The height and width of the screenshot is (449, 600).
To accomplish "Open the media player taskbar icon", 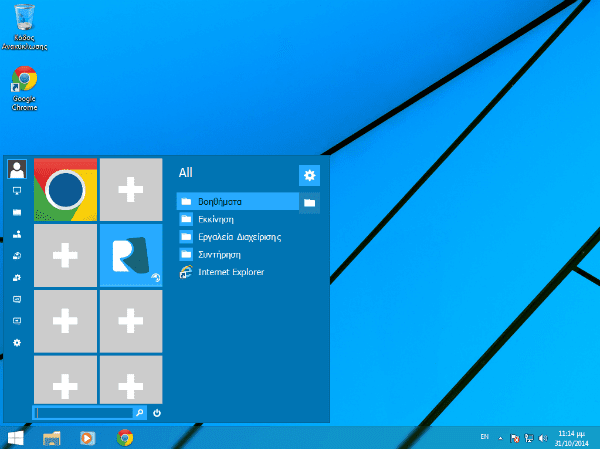I will [x=88, y=438].
